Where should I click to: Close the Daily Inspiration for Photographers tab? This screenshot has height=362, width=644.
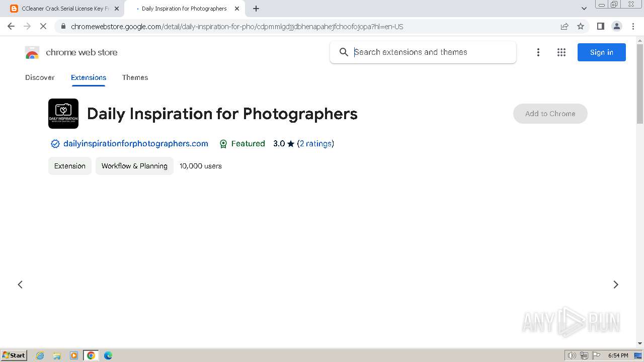pos(237,9)
